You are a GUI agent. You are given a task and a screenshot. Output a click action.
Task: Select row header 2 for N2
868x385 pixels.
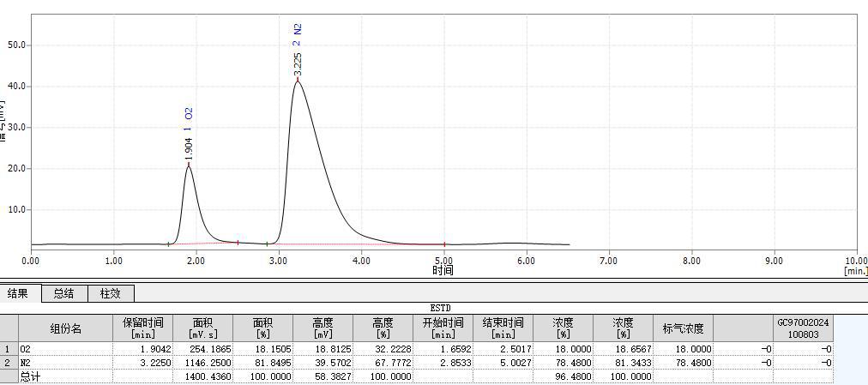click(x=9, y=363)
